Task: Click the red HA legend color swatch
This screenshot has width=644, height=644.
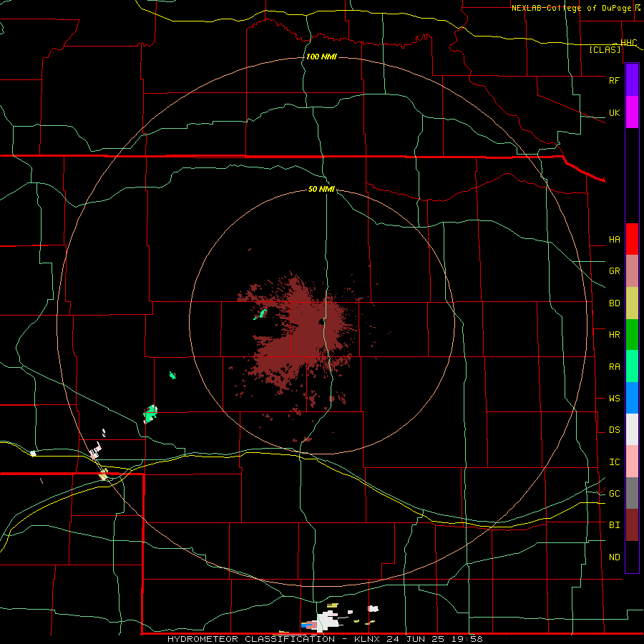Action: (632, 239)
